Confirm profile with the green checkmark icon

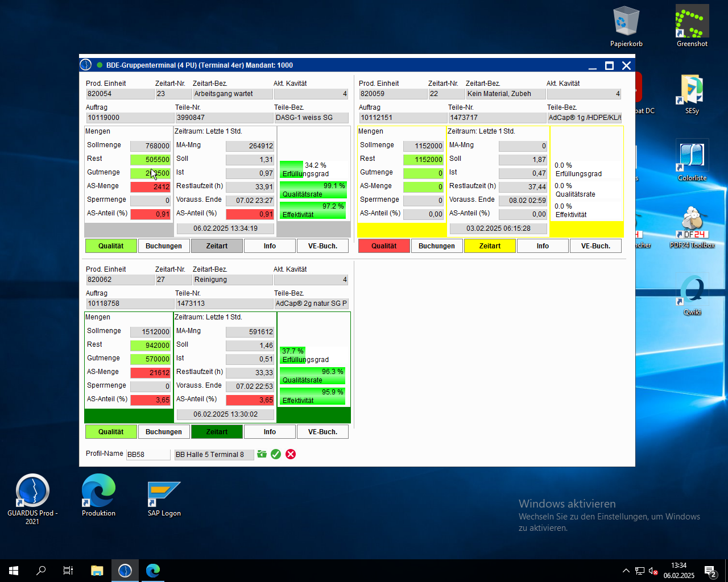point(276,454)
